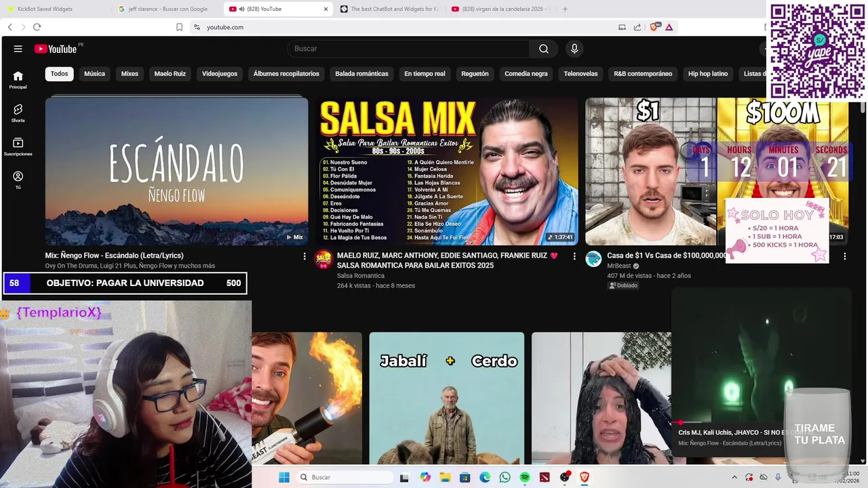Select the Telenovelas chip
Screen dimensions: 868x488
(x=580, y=74)
